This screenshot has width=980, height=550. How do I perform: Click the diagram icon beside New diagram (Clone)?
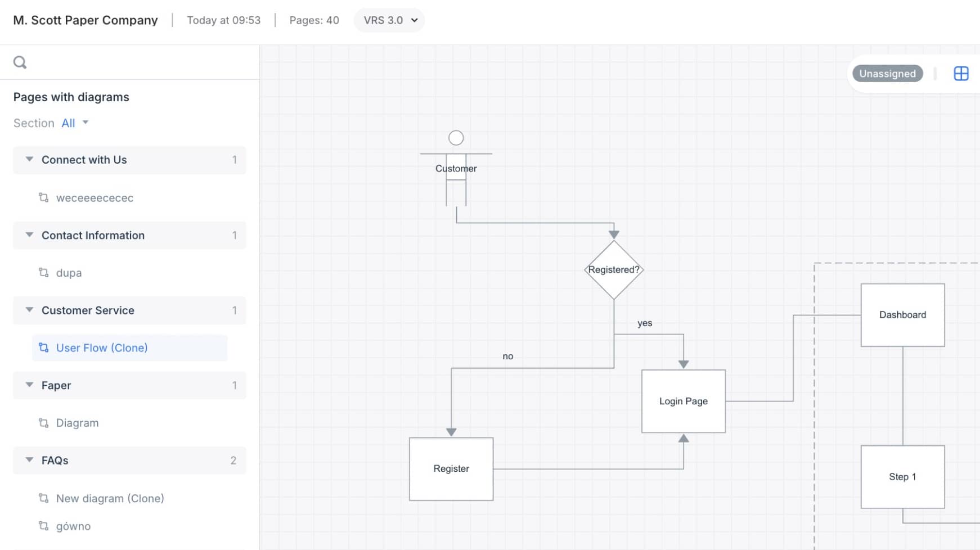point(43,498)
